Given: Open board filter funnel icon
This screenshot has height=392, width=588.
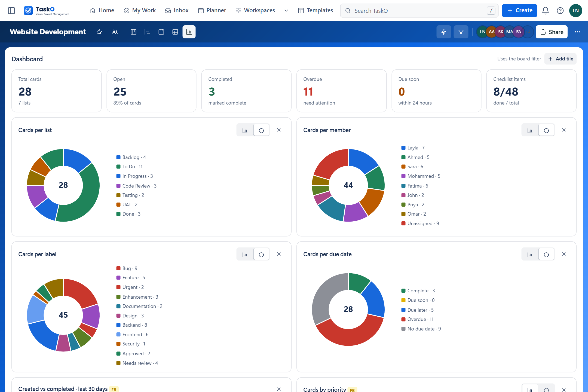Looking at the screenshot, I should click(x=461, y=32).
